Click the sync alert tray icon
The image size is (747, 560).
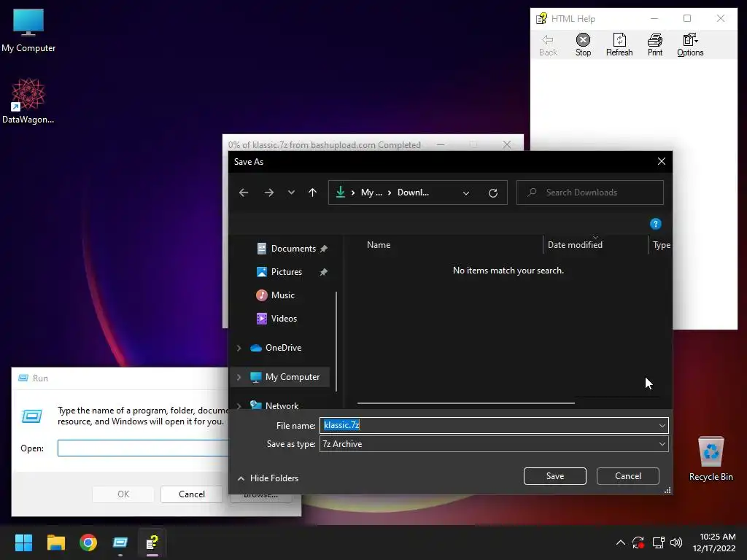coord(638,542)
